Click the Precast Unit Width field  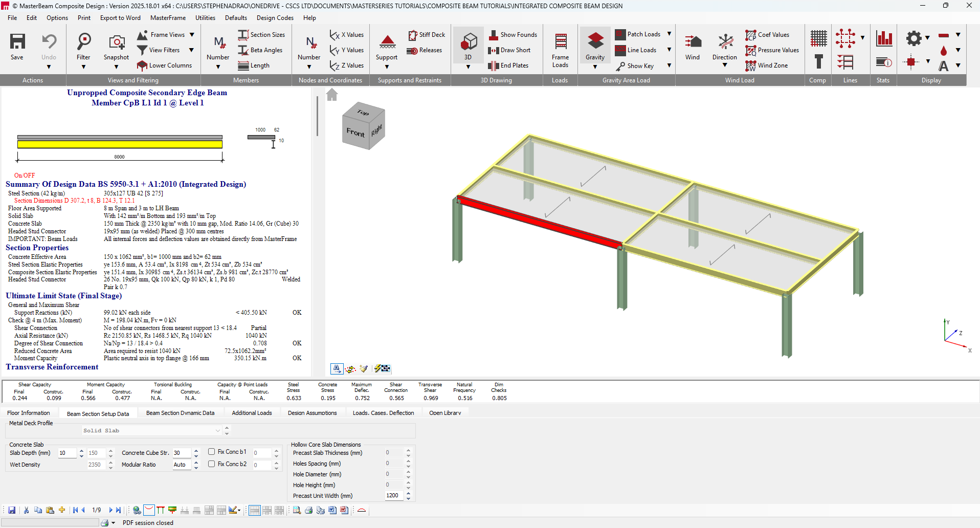pyautogui.click(x=395, y=495)
